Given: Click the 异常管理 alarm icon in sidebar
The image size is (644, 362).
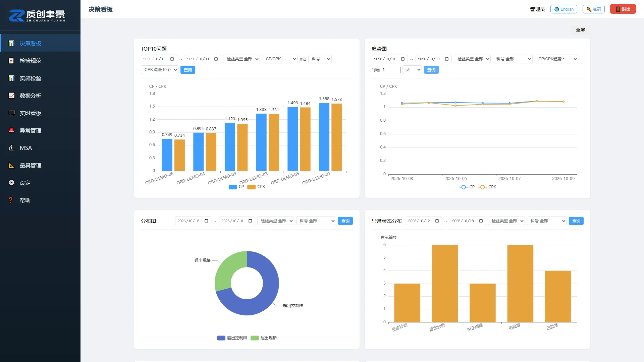Looking at the screenshot, I should 11,130.
